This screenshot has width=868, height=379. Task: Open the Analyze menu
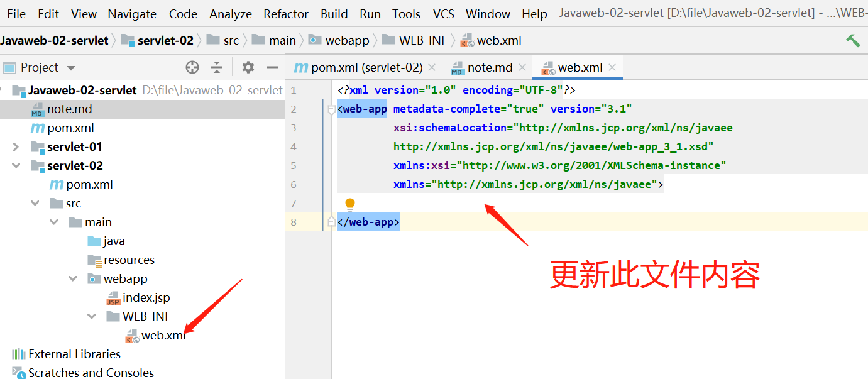click(231, 14)
